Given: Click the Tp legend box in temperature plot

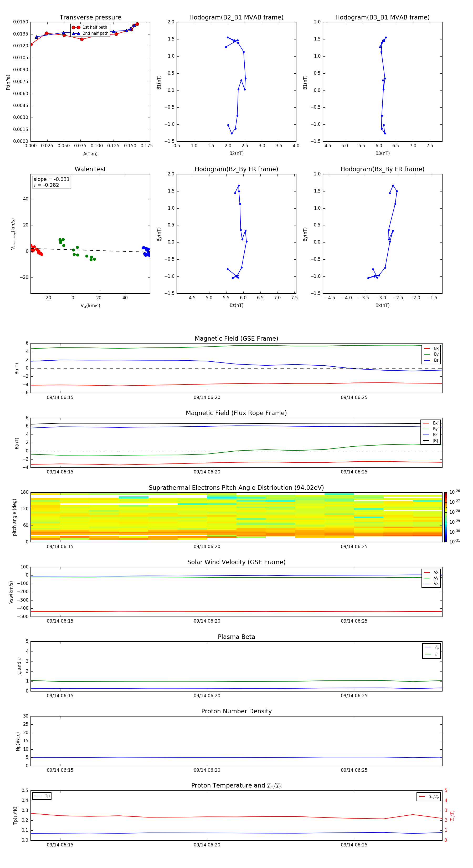Looking at the screenshot, I should coord(42,796).
